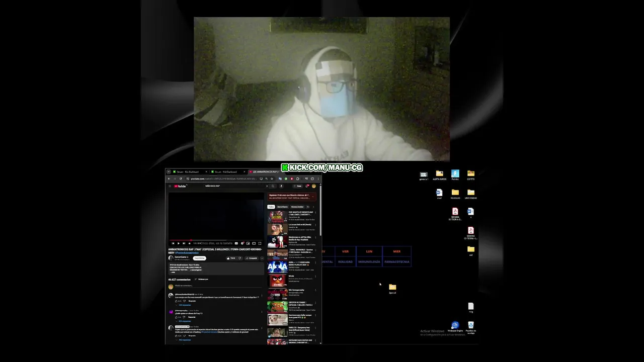The height and width of the screenshot is (362, 644).
Task: Open the ZarcortGame channel avatar
Action: tap(171, 258)
